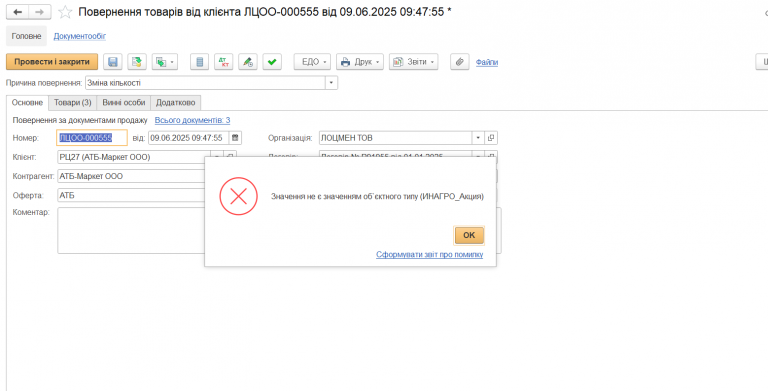Image resolution: width=768 pixels, height=391 pixels.
Task: Go forward with the right arrow button
Action: pyautogui.click(x=40, y=12)
